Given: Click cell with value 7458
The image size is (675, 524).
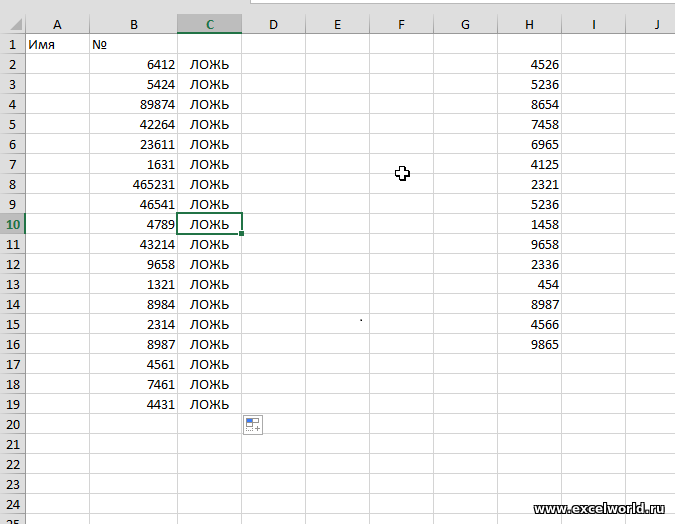Looking at the screenshot, I should pyautogui.click(x=529, y=124).
